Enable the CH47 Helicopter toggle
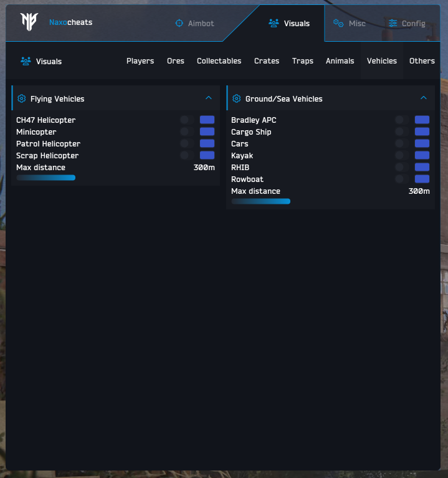 187,120
